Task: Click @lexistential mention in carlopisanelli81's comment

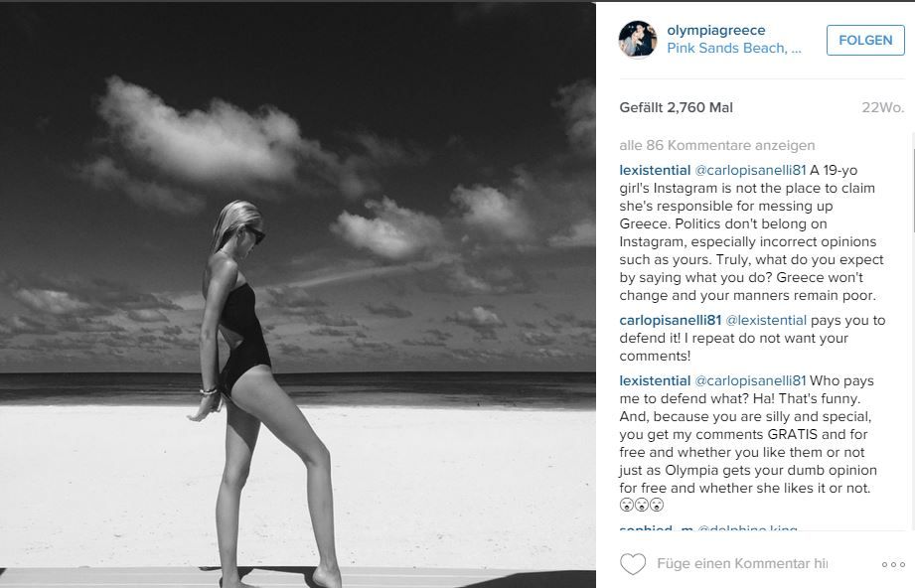Action: 766,320
